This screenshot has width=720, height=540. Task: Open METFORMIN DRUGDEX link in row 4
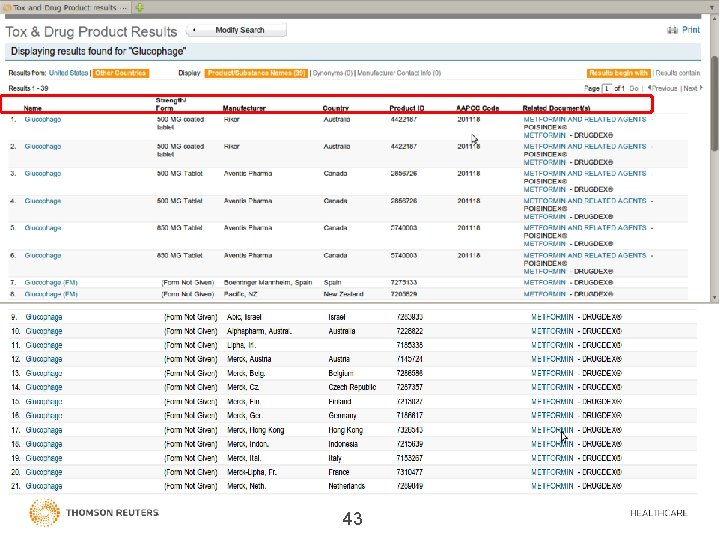545,217
